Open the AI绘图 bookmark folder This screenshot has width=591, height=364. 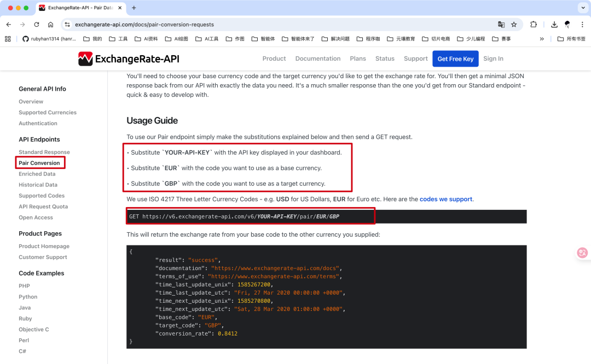click(176, 39)
